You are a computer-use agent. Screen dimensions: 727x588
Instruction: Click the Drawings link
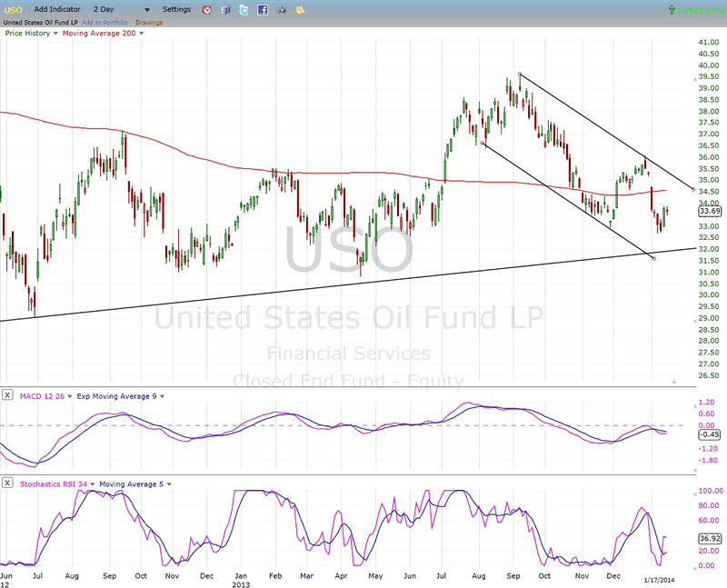(149, 21)
